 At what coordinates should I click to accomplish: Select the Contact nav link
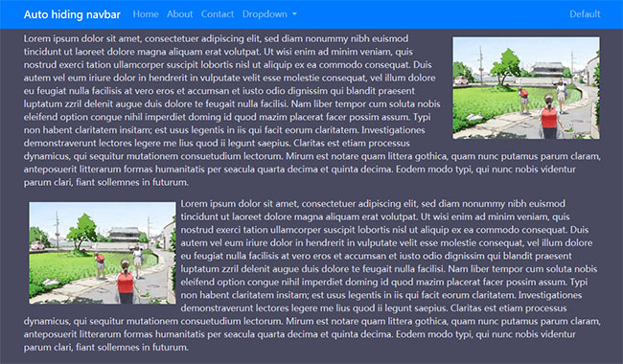218,14
